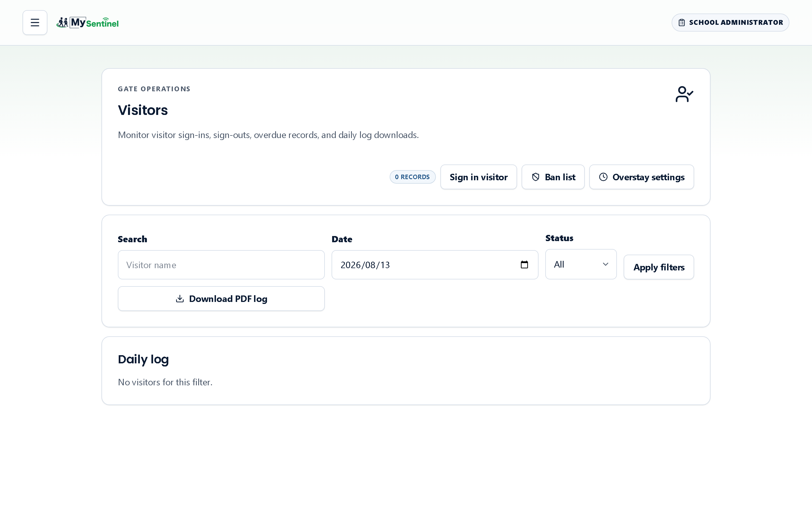
Task: Focus the Visitor name search field
Action: (x=221, y=265)
